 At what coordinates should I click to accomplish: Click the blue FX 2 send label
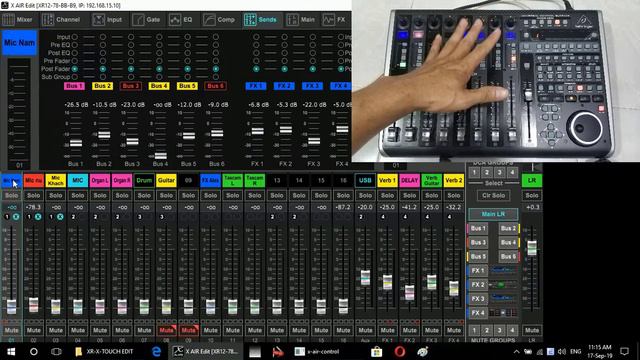pyautogui.click(x=284, y=86)
